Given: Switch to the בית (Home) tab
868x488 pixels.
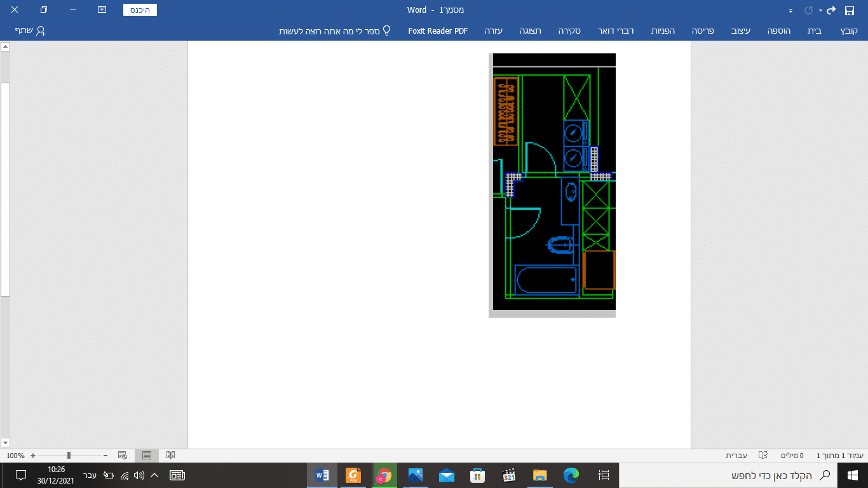Looking at the screenshot, I should pyautogui.click(x=815, y=30).
